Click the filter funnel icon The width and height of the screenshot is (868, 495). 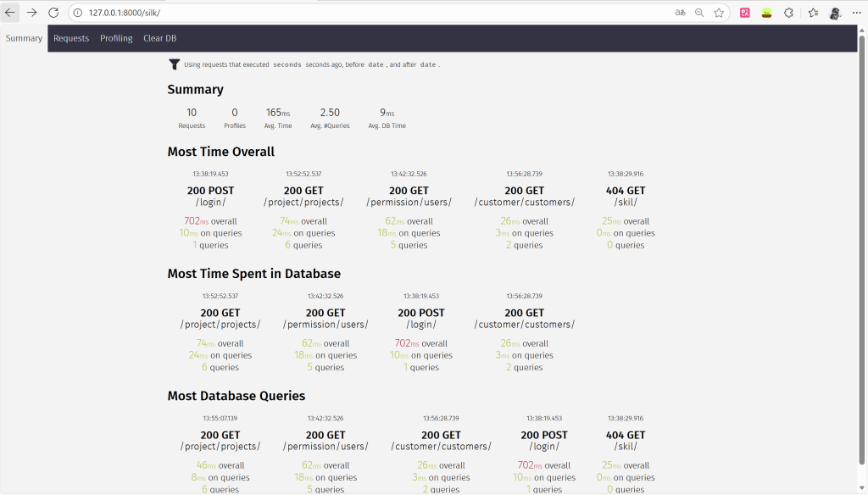tap(175, 64)
